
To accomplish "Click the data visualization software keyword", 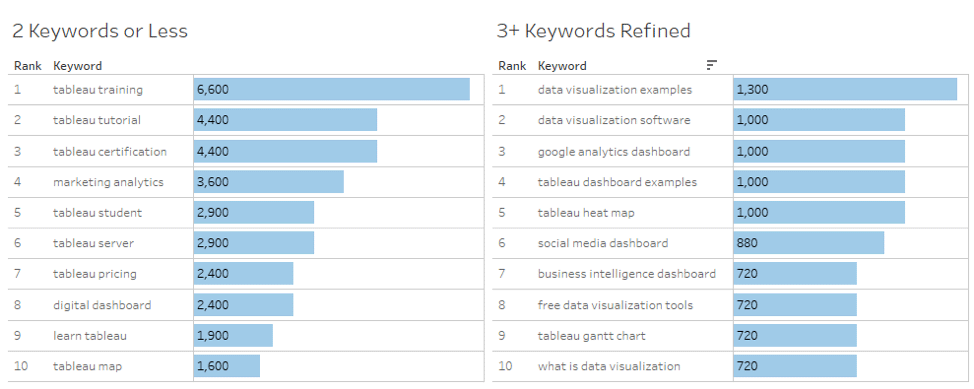I will click(614, 120).
